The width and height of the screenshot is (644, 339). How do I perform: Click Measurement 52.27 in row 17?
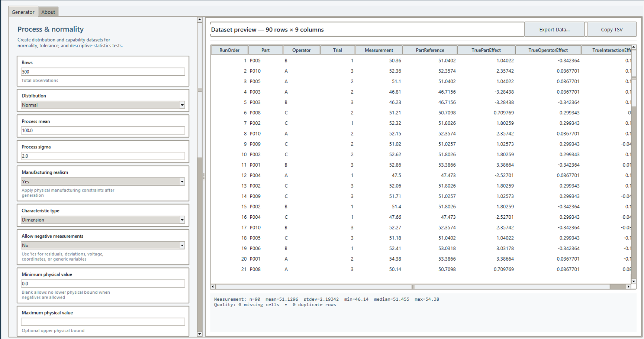point(395,228)
